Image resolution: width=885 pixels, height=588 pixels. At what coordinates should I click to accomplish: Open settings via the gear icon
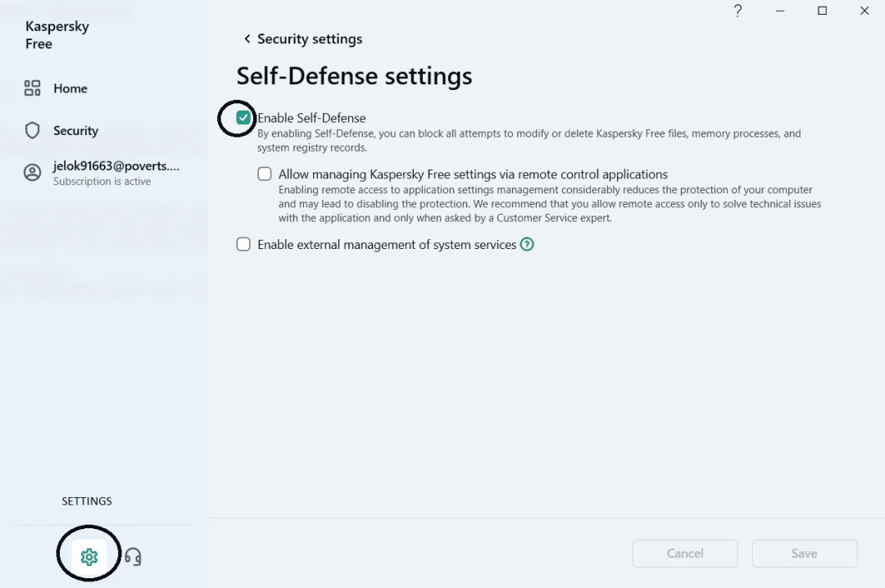tap(89, 557)
